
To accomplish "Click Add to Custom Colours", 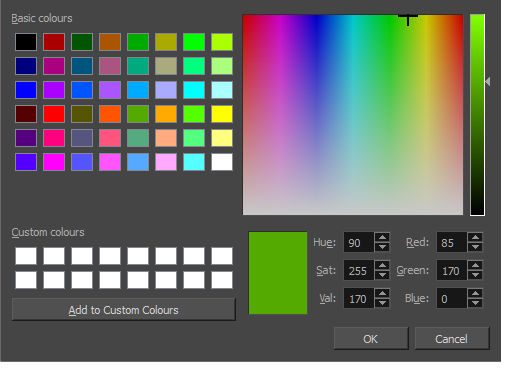I will [x=124, y=310].
